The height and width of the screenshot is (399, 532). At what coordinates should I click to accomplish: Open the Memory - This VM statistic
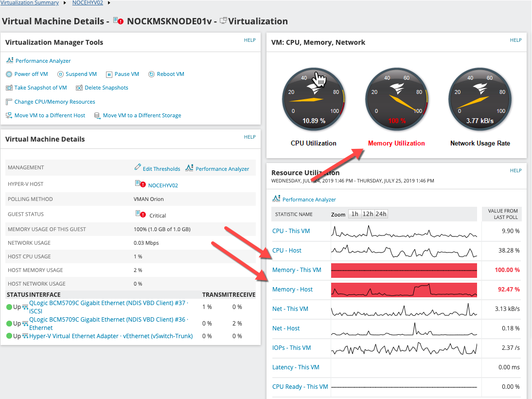[297, 270]
